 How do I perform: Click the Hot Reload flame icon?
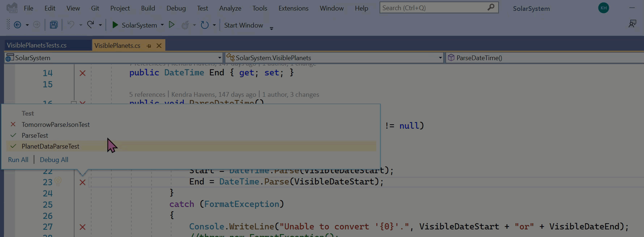point(185,25)
